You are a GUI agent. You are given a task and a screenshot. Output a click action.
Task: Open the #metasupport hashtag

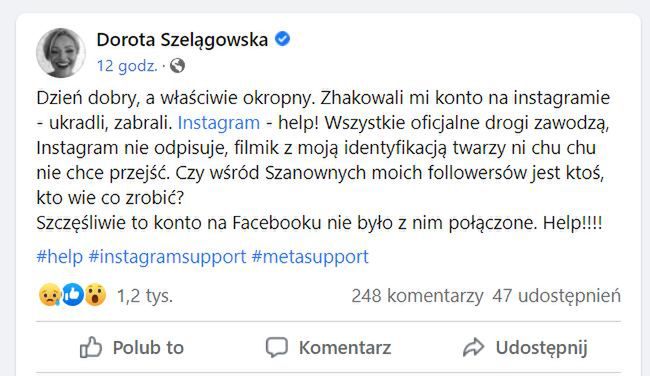pos(310,257)
